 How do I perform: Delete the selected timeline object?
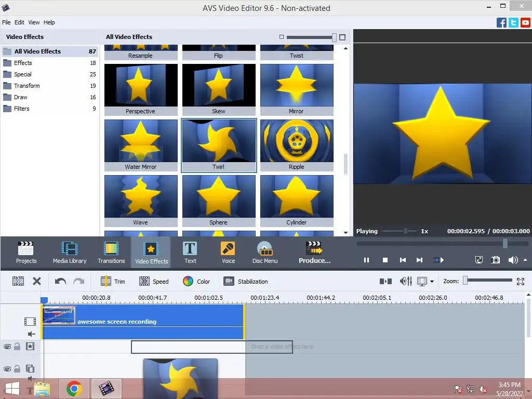[x=37, y=281]
